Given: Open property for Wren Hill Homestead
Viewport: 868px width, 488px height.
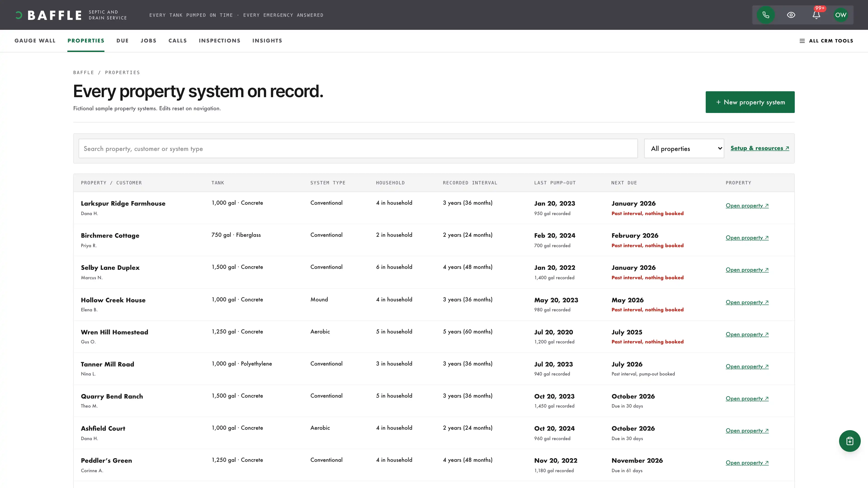Looking at the screenshot, I should [x=747, y=334].
